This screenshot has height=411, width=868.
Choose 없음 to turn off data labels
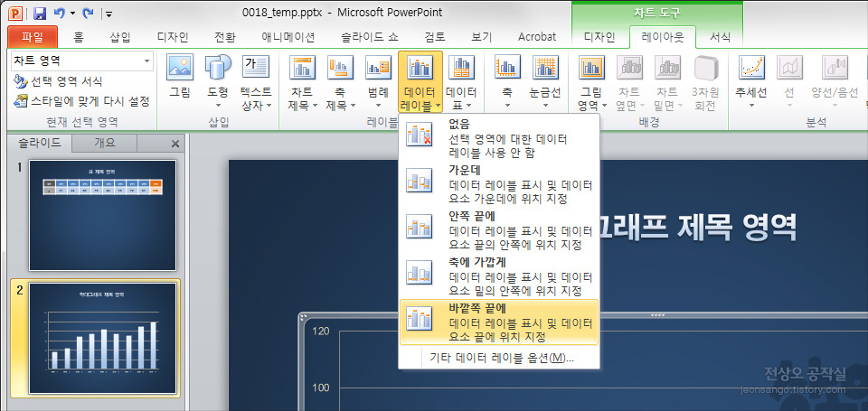coord(499,138)
